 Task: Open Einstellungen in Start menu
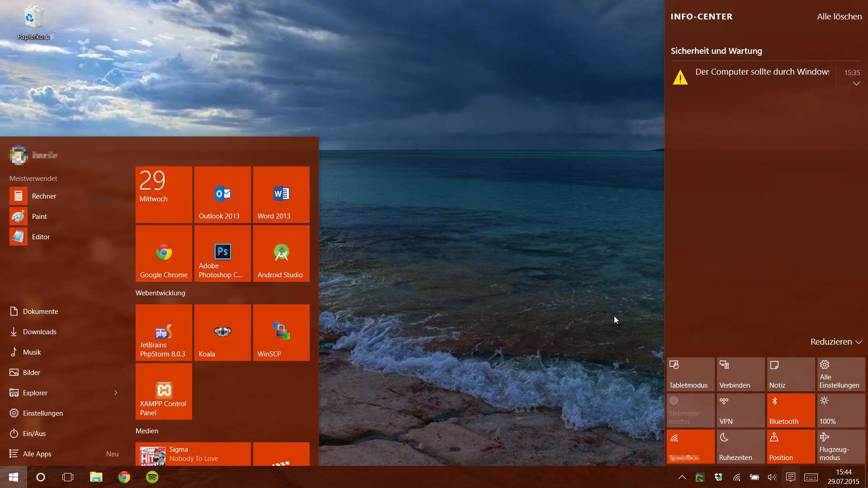[43, 413]
